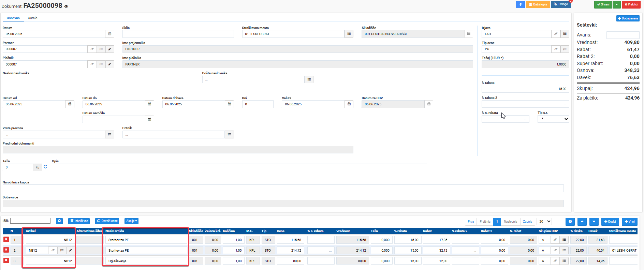Image resolution: width=644 pixels, height=270 pixels.
Task: Open the Tip cene list lookup
Action: click(565, 49)
